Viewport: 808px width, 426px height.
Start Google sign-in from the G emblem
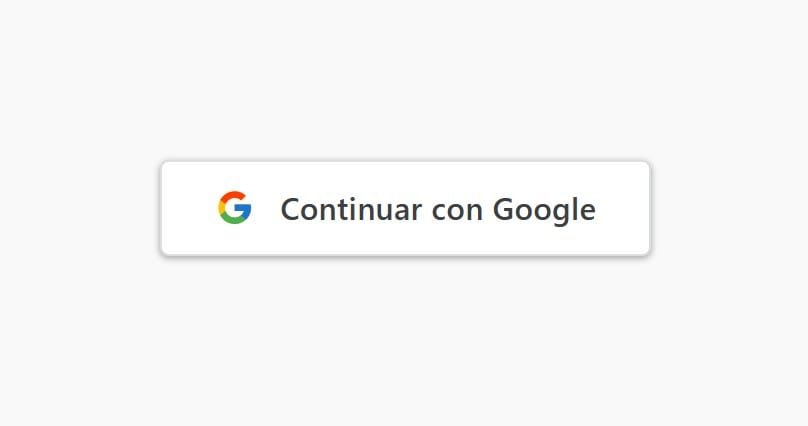point(234,208)
